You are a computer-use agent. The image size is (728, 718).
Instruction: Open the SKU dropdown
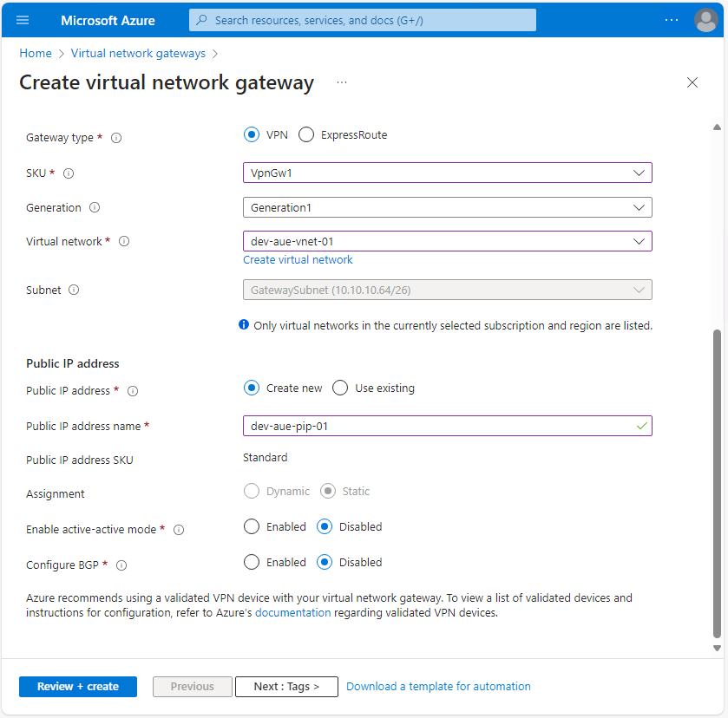pyautogui.click(x=447, y=173)
